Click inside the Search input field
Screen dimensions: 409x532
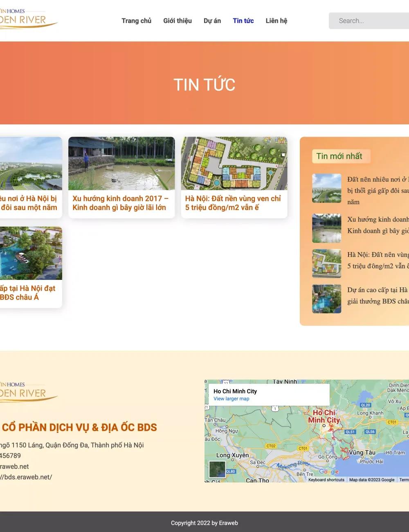pos(368,20)
